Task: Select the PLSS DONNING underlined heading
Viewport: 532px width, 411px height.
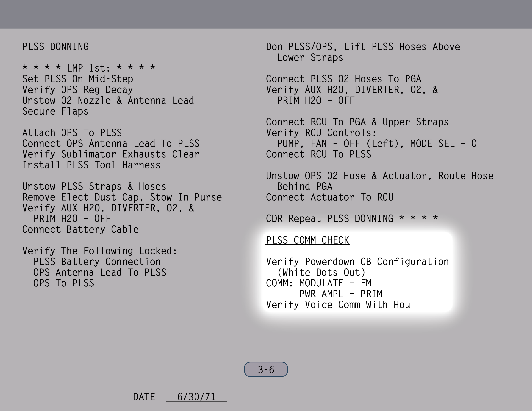Action: point(56,47)
